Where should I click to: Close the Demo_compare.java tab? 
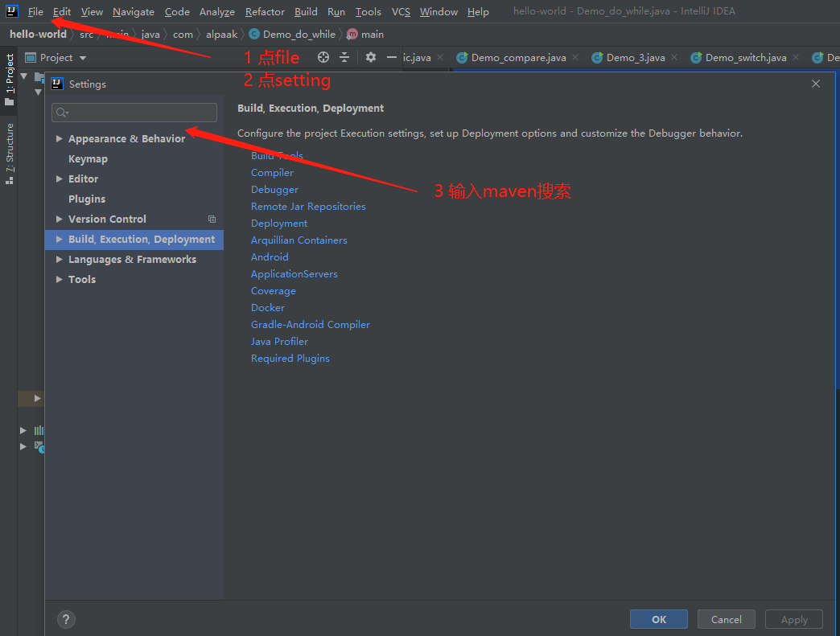(x=574, y=57)
